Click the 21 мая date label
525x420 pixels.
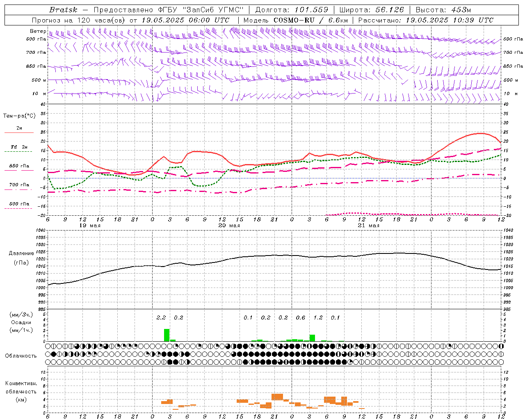369,226
